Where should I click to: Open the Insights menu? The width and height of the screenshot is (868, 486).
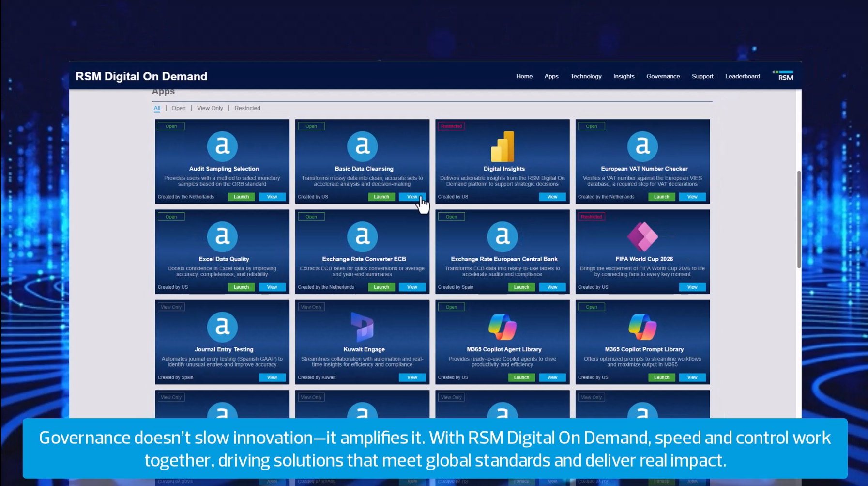[x=624, y=76]
